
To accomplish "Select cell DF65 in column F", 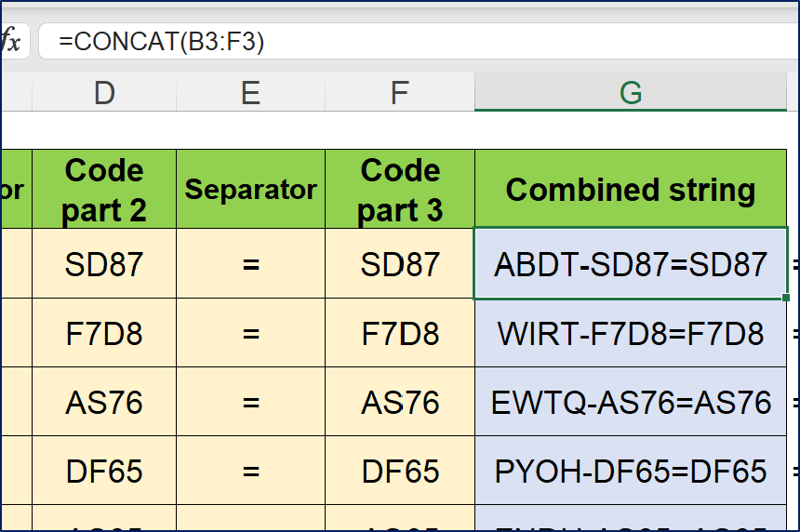I will pyautogui.click(x=400, y=471).
